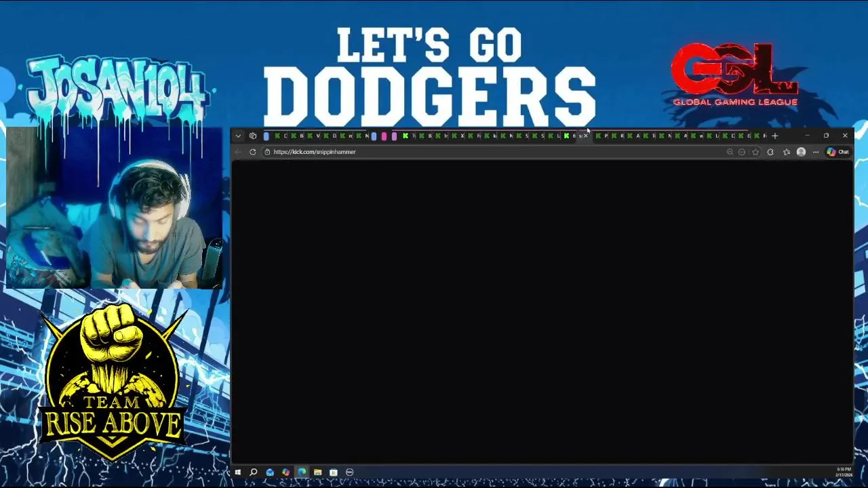Image resolution: width=868 pixels, height=488 pixels.
Task: Open a new browser tab
Action: click(774, 136)
